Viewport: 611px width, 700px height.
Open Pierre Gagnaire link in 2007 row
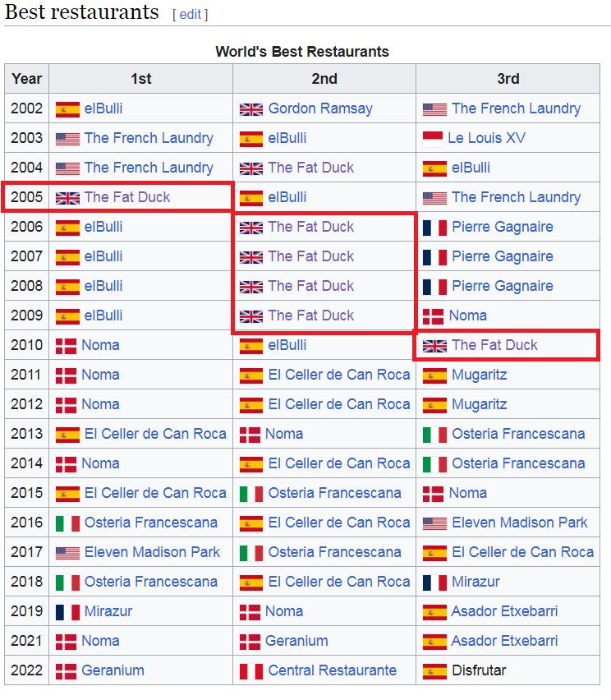click(502, 256)
